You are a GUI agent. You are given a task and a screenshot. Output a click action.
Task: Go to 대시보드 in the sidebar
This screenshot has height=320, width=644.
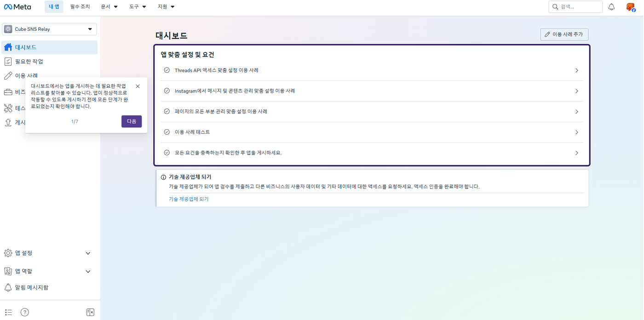(50, 47)
